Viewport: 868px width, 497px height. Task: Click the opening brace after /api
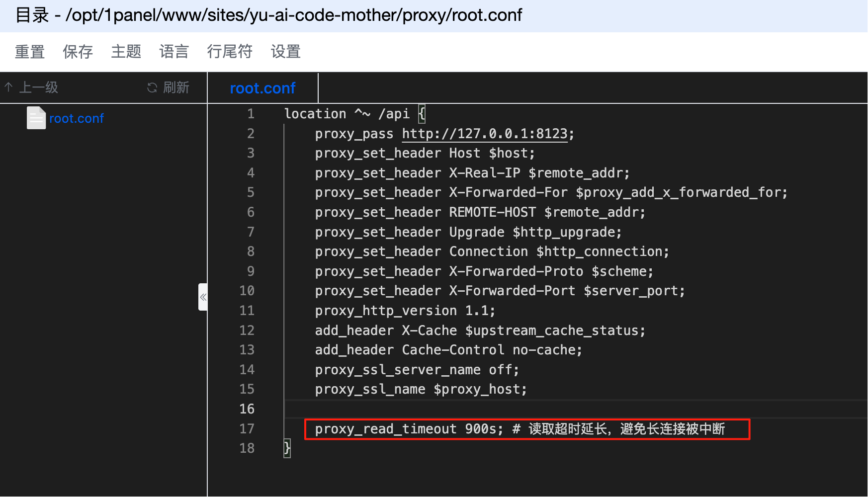point(422,114)
